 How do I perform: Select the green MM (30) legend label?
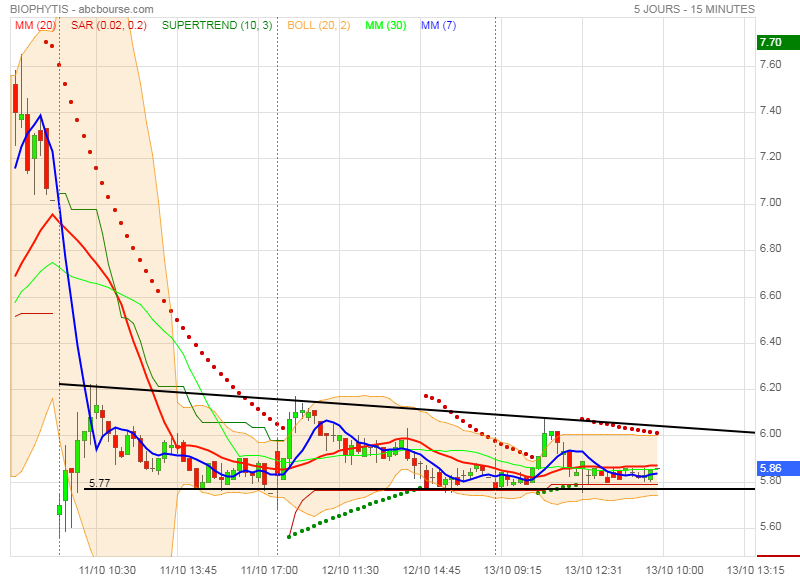click(386, 25)
